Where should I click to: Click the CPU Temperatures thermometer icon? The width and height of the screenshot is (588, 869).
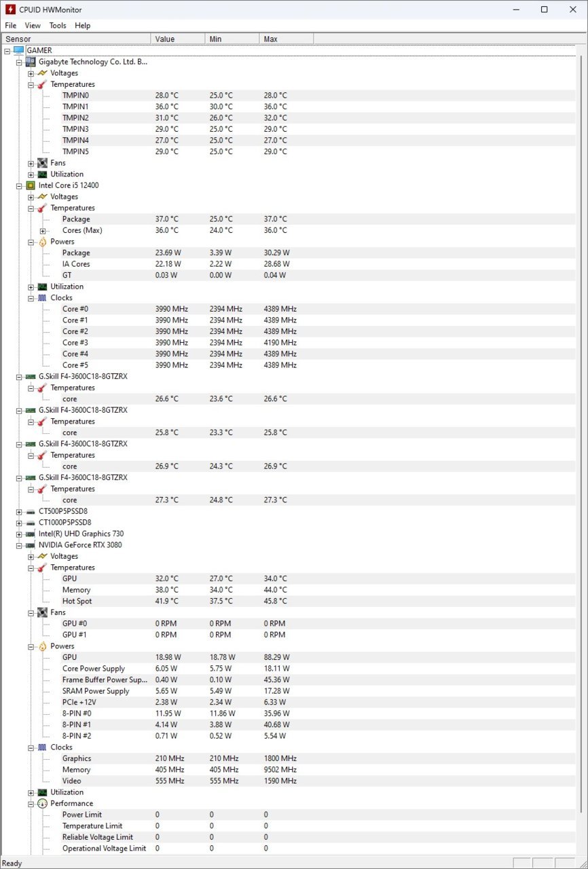coord(42,208)
